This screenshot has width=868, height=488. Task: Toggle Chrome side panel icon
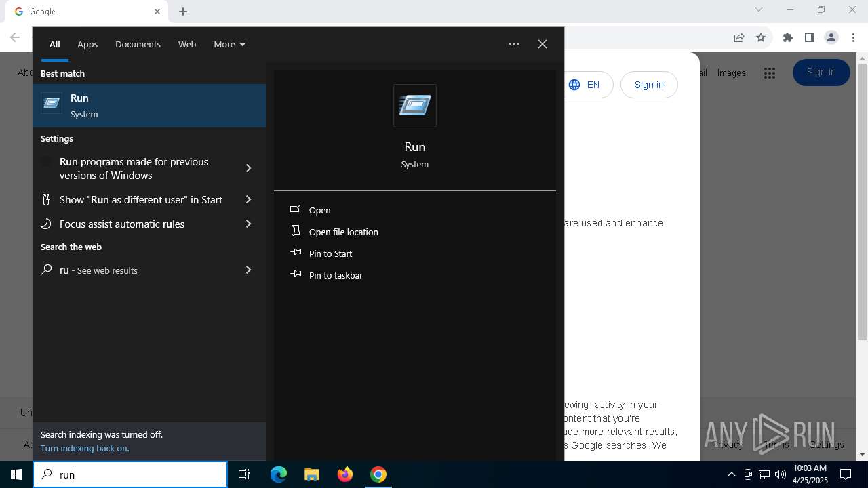[810, 37]
